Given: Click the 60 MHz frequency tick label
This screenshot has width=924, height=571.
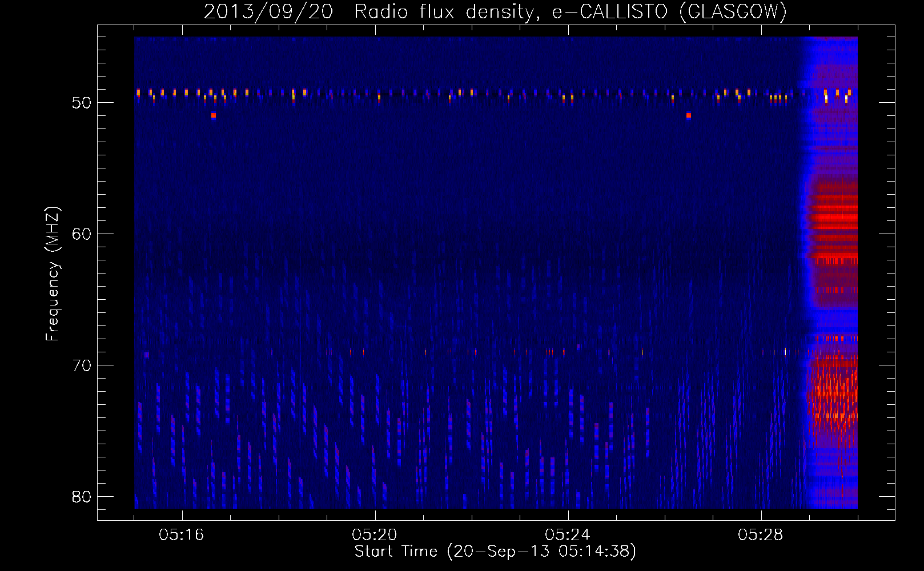Looking at the screenshot, I should point(82,234).
